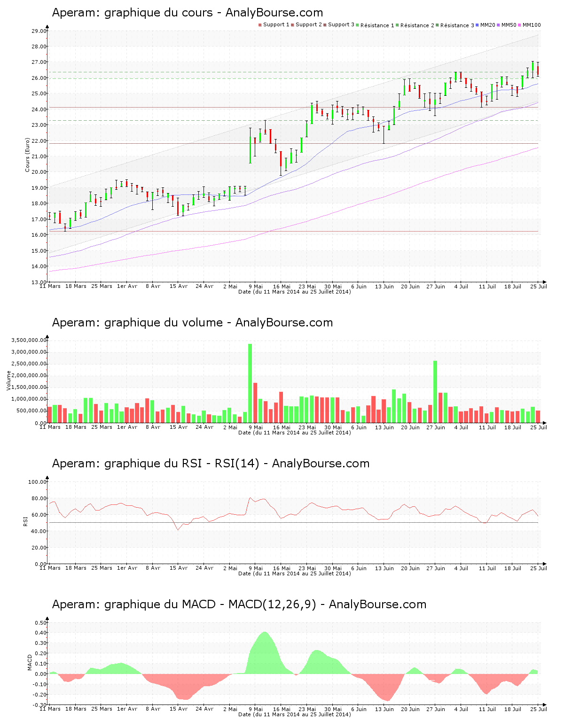This screenshot has height=728, width=564.
Task: Click the 'Aperam: graphique du cours' title
Action: click(x=133, y=13)
